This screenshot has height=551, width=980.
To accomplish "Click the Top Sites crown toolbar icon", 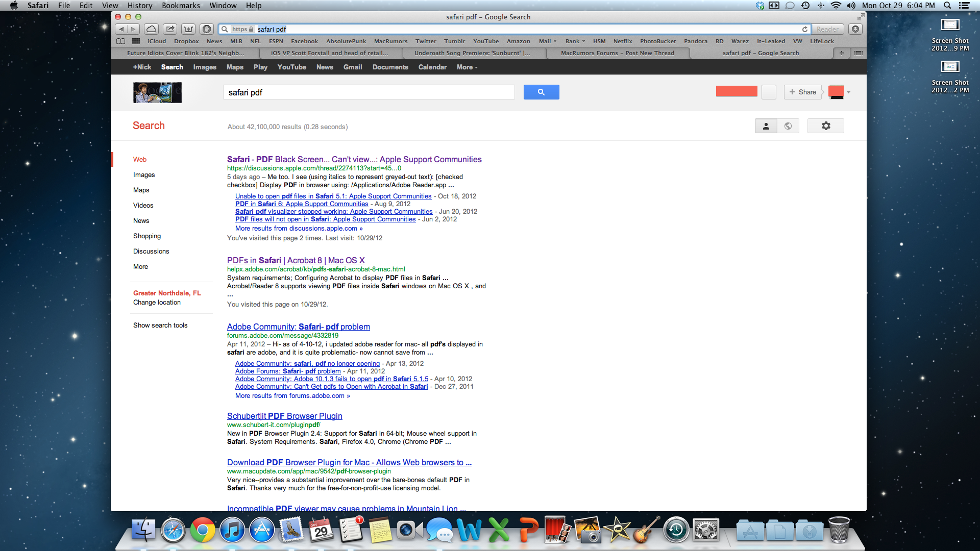I will pos(188,29).
